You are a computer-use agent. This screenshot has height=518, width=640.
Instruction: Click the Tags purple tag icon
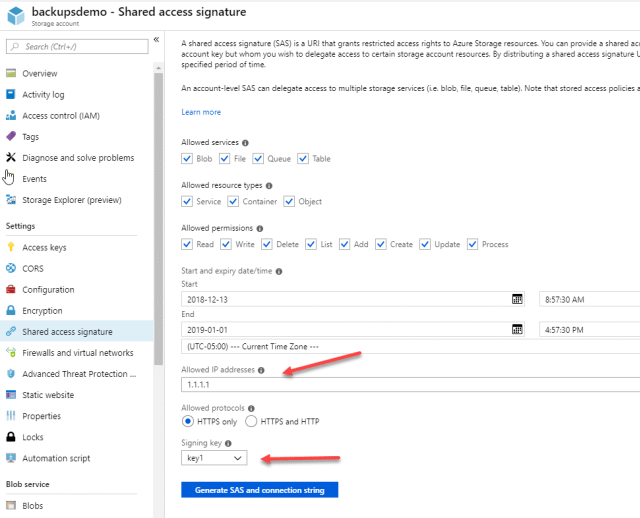point(12,137)
